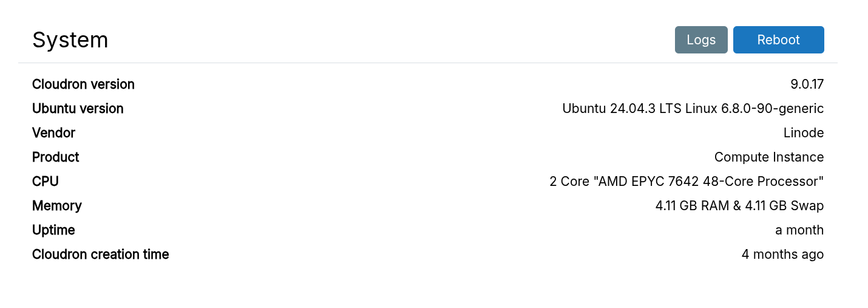The height and width of the screenshot is (308, 868).
Task: Select the Uptime label
Action: (x=53, y=230)
